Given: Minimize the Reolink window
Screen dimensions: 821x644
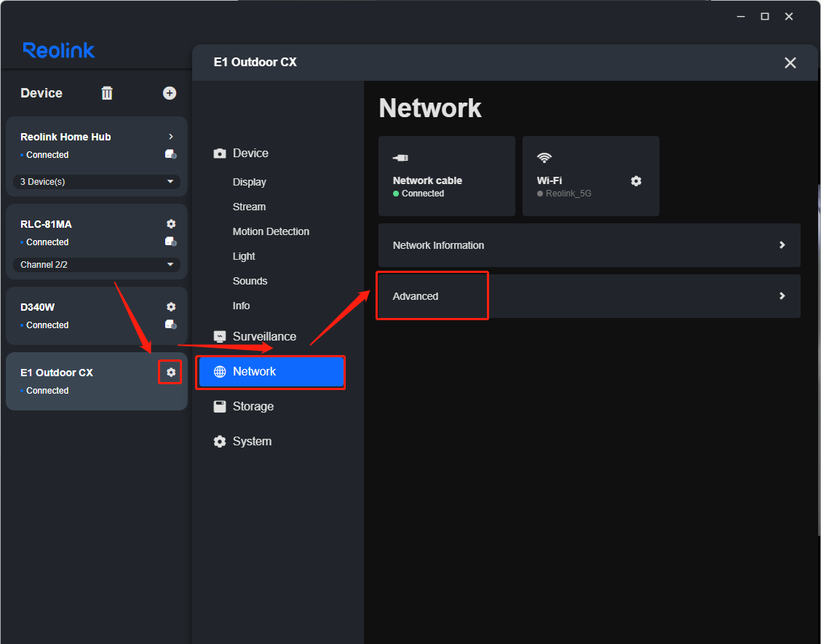Looking at the screenshot, I should [x=741, y=17].
